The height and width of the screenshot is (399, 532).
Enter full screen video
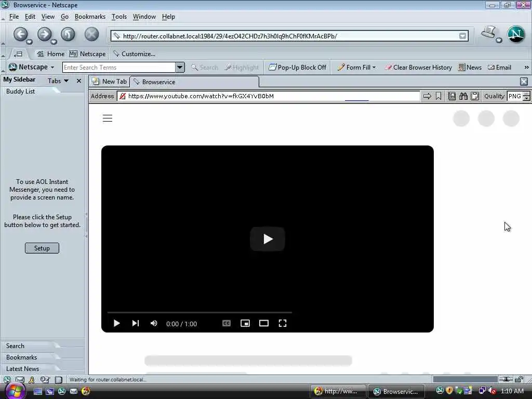pyautogui.click(x=282, y=323)
